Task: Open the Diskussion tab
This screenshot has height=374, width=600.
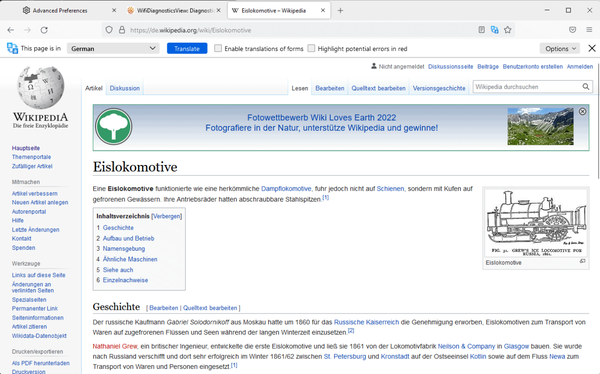Action: [125, 88]
